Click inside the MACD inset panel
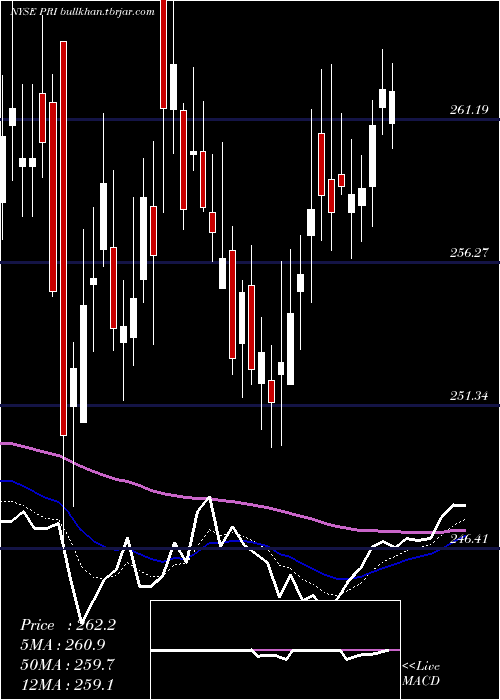 pyautogui.click(x=275, y=650)
